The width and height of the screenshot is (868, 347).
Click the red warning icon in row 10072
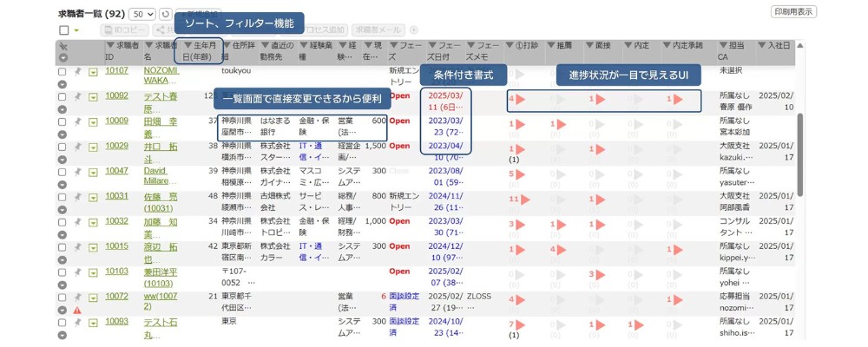[77, 310]
